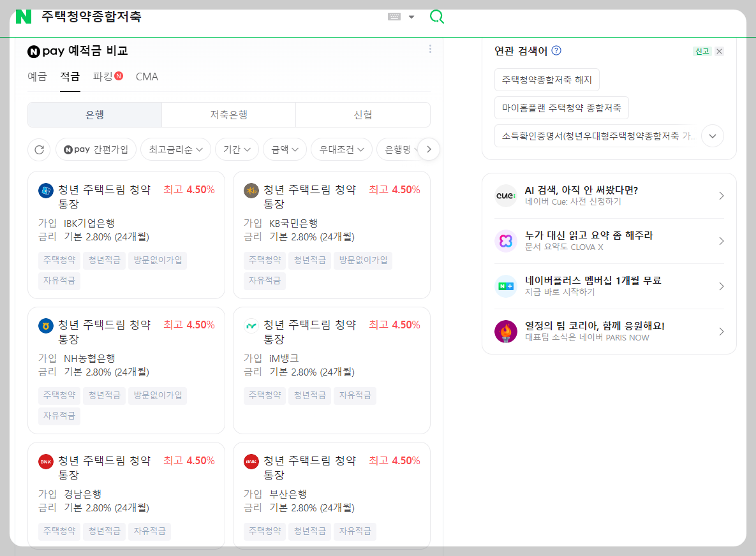Click the CLOVA X icon
This screenshot has width=756, height=556.
[506, 241]
